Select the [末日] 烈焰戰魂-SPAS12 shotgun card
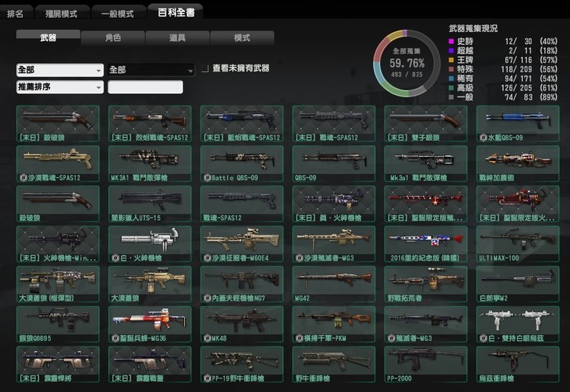The height and width of the screenshot is (392, 570). point(150,124)
